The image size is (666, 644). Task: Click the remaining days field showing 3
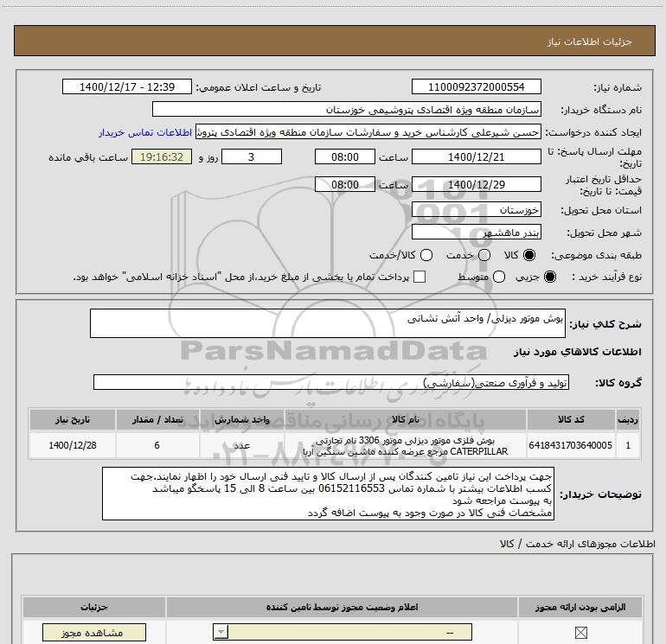[x=252, y=156]
